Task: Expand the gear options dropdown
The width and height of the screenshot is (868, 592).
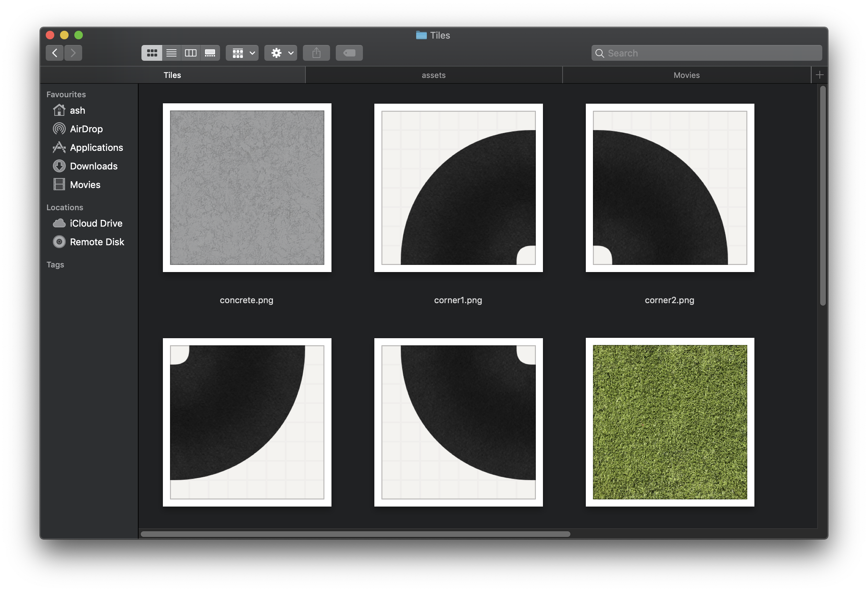Action: tap(281, 53)
